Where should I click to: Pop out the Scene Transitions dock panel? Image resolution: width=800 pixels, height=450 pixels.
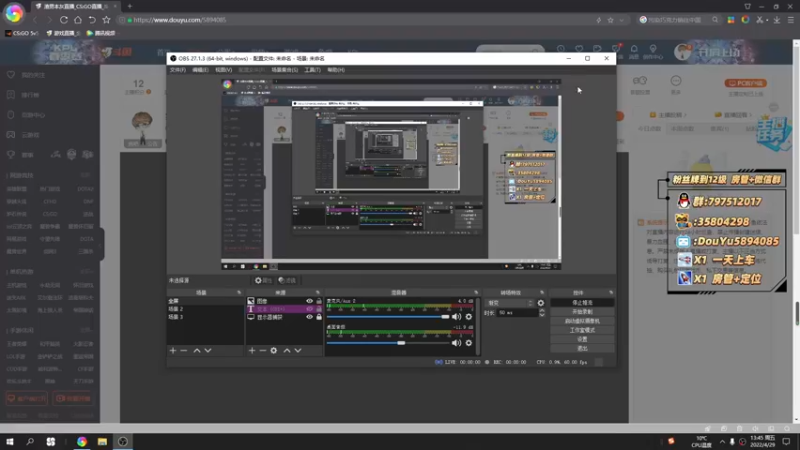[x=542, y=292]
